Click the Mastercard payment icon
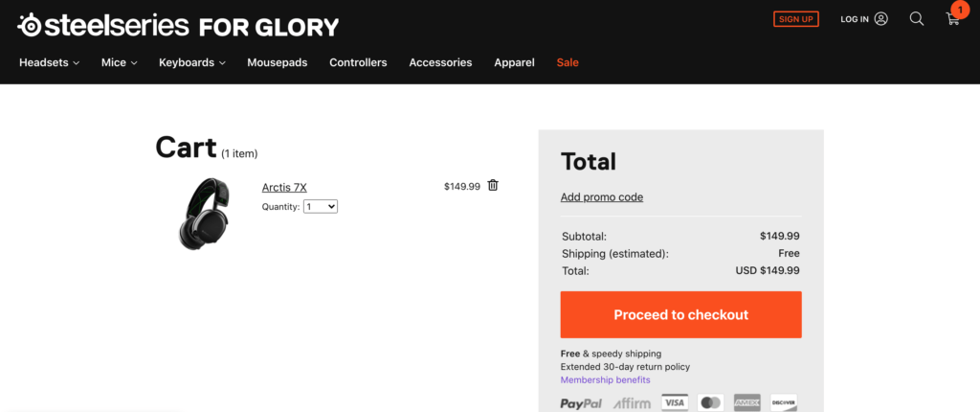Screen dimensions: 980x412 click(x=710, y=403)
